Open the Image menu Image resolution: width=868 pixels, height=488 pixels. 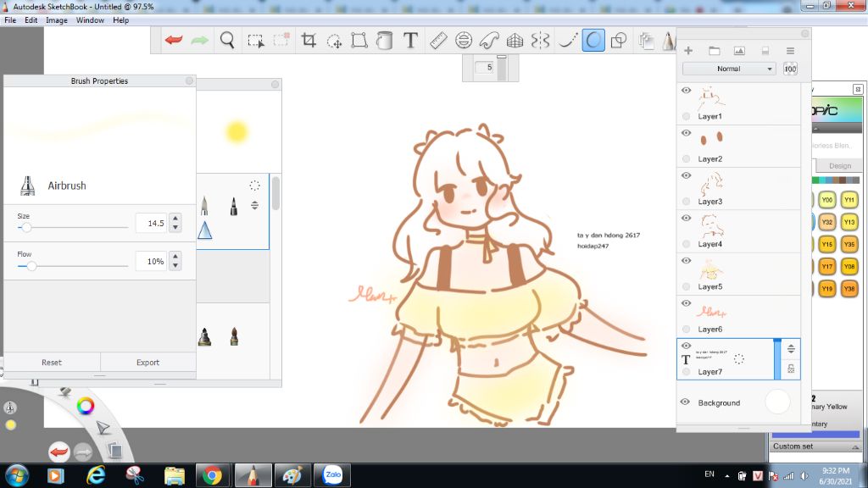pyautogui.click(x=57, y=20)
